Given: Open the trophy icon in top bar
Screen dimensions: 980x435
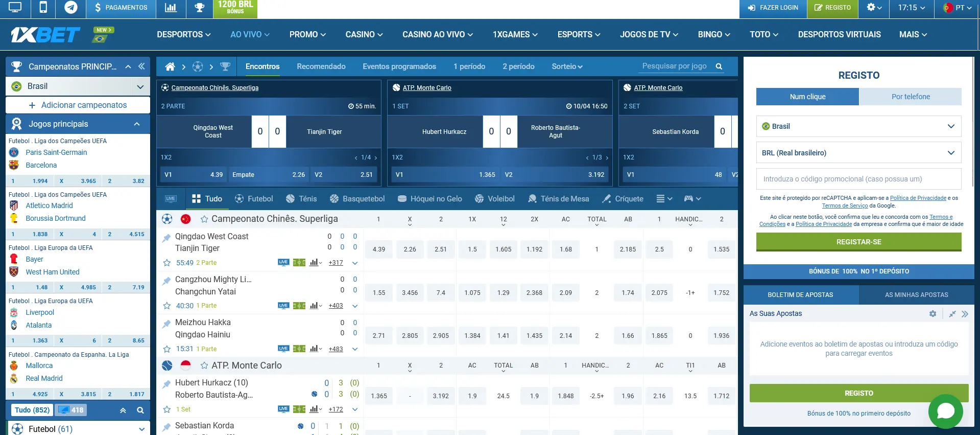Looking at the screenshot, I should 200,8.
